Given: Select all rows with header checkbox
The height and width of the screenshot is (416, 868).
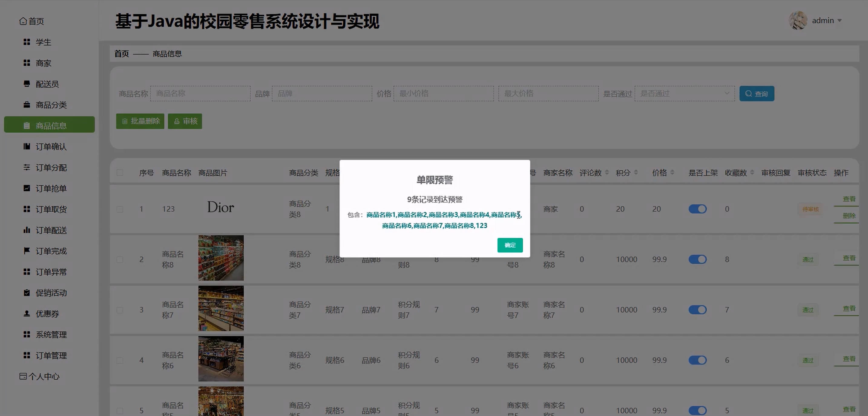Looking at the screenshot, I should point(120,173).
